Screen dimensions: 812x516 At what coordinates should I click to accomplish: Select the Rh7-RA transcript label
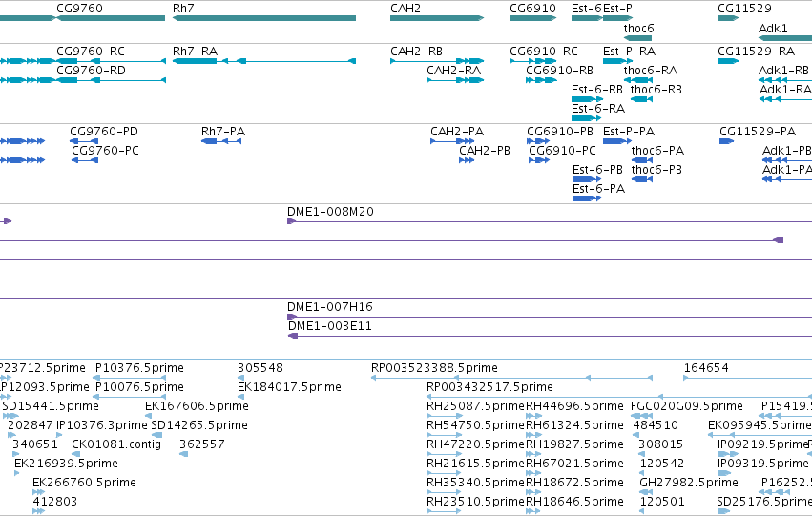196,52
